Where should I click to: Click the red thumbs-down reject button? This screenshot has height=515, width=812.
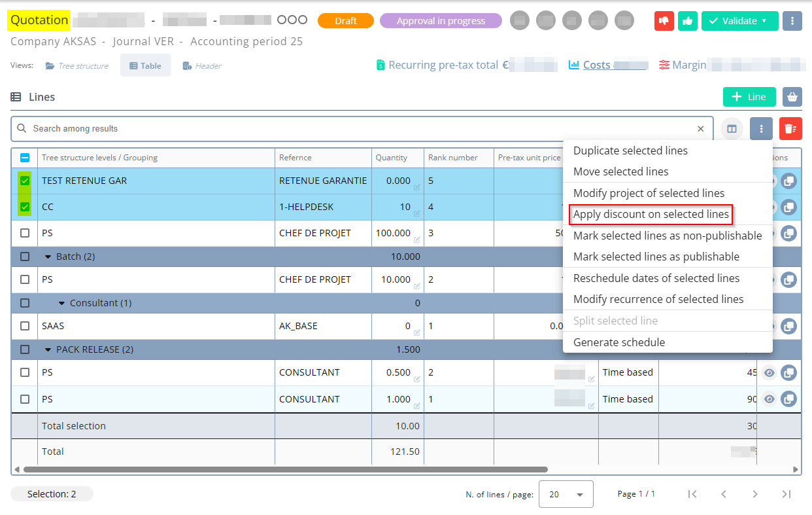(x=664, y=21)
